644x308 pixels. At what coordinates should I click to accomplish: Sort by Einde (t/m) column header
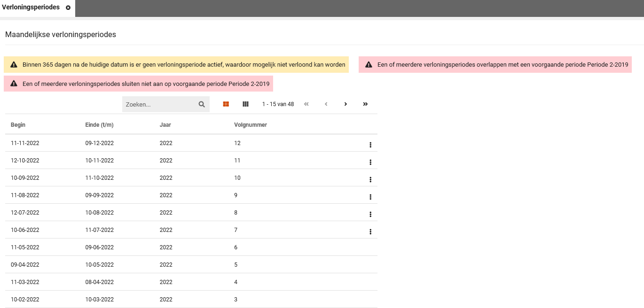coord(99,125)
